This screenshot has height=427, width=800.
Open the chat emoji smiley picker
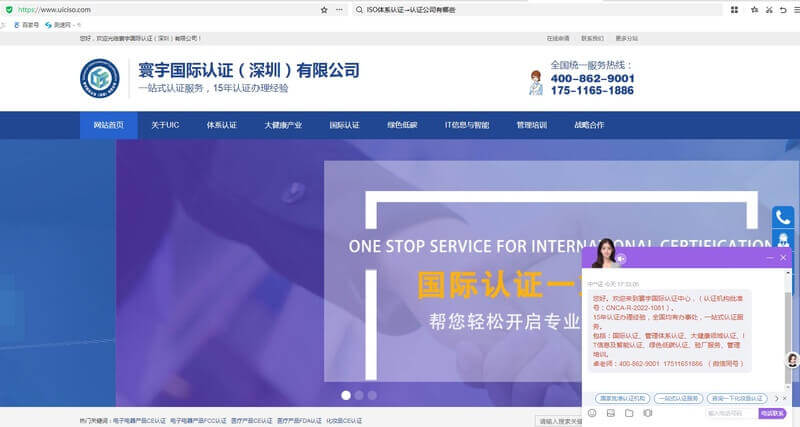[592, 413]
